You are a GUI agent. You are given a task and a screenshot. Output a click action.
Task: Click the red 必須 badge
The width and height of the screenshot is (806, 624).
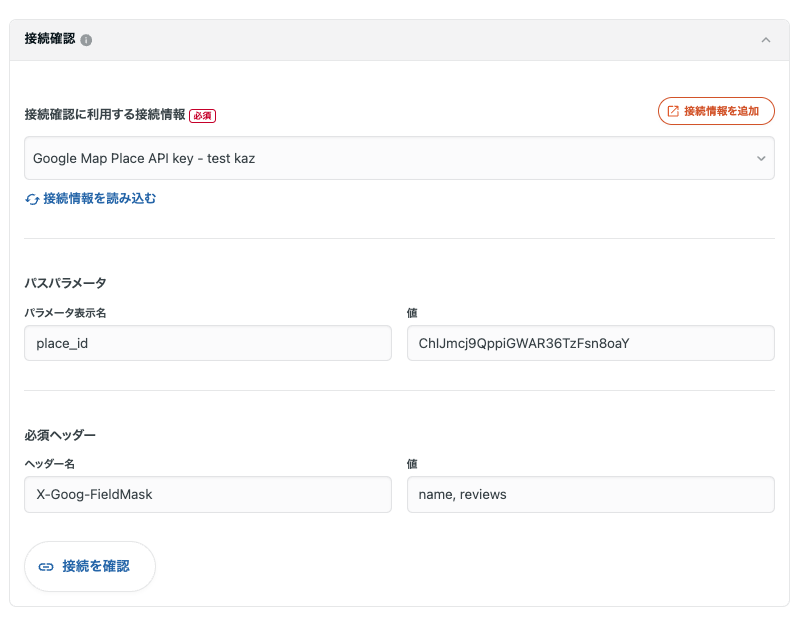tap(202, 115)
